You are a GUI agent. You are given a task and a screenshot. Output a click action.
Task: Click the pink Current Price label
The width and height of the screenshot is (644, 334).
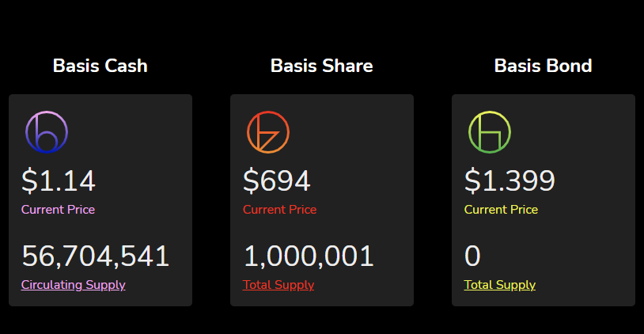(58, 210)
